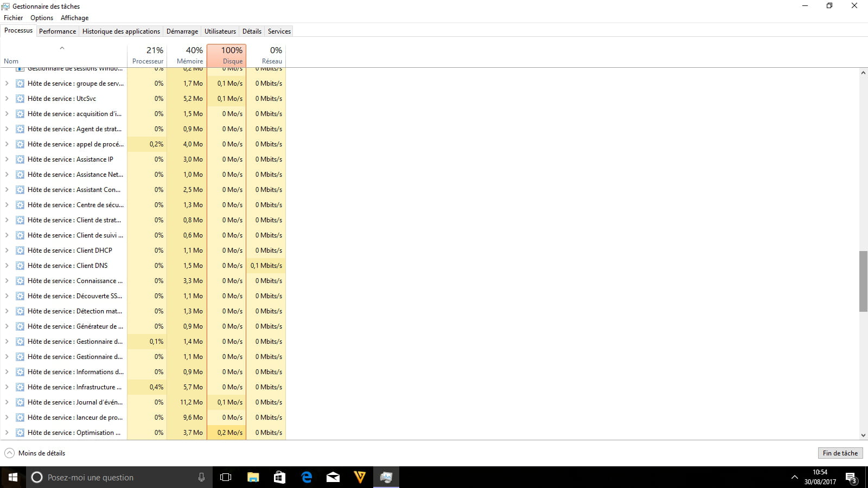Image resolution: width=868 pixels, height=488 pixels.
Task: Click the Cortana microphone icon
Action: tap(201, 477)
